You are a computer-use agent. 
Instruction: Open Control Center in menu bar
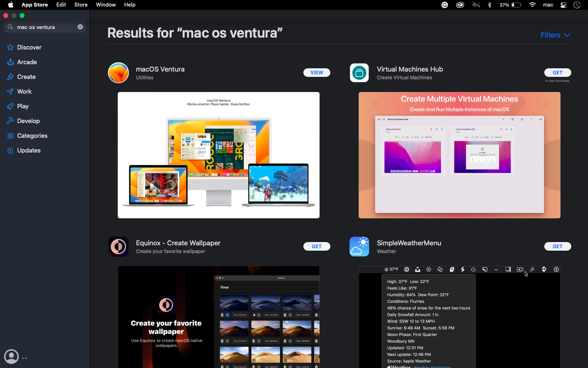pos(563,5)
